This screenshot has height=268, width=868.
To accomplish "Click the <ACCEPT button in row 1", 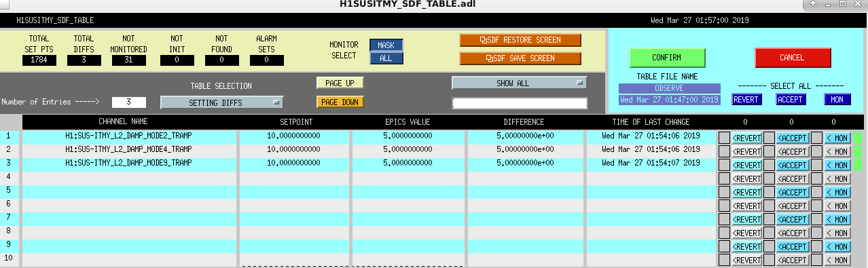I will [793, 138].
